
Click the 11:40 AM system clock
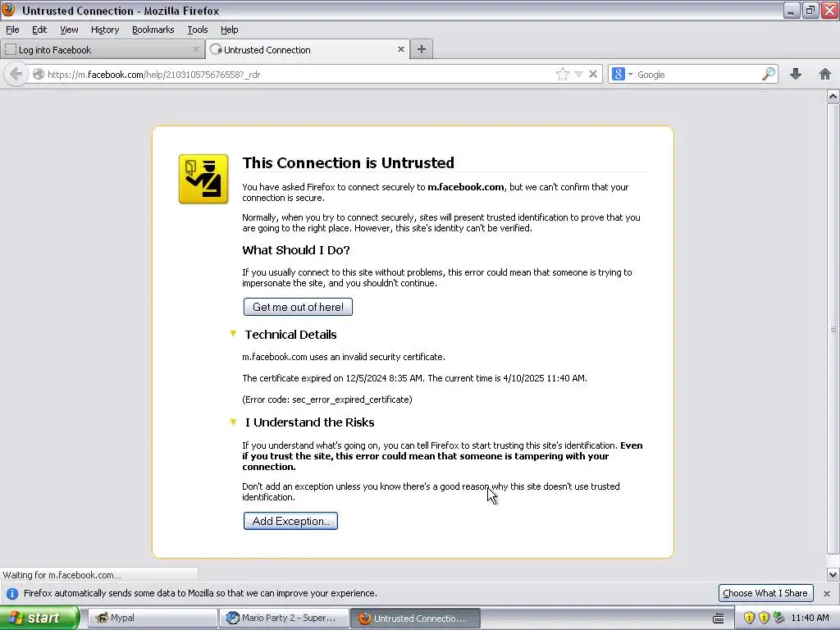pos(810,618)
